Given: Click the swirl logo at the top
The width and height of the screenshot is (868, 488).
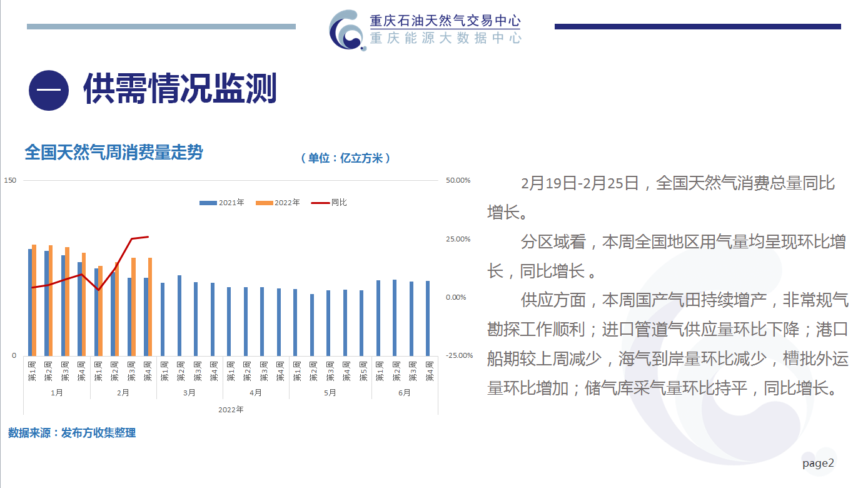Looking at the screenshot, I should (x=348, y=29).
